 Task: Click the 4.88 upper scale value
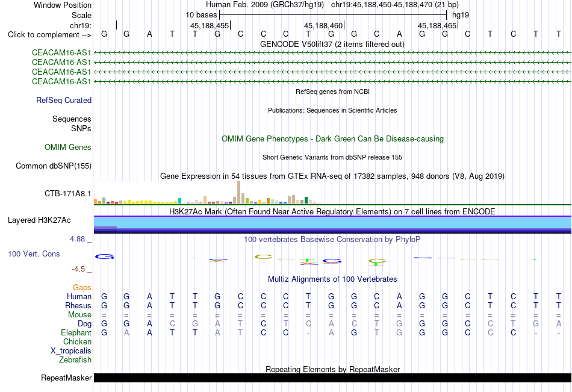coord(77,239)
